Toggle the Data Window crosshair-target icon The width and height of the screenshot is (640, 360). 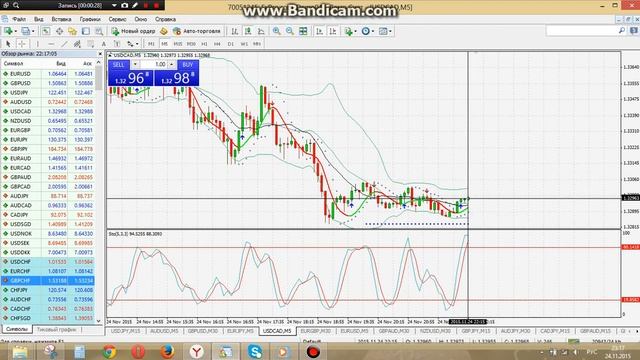(59, 31)
